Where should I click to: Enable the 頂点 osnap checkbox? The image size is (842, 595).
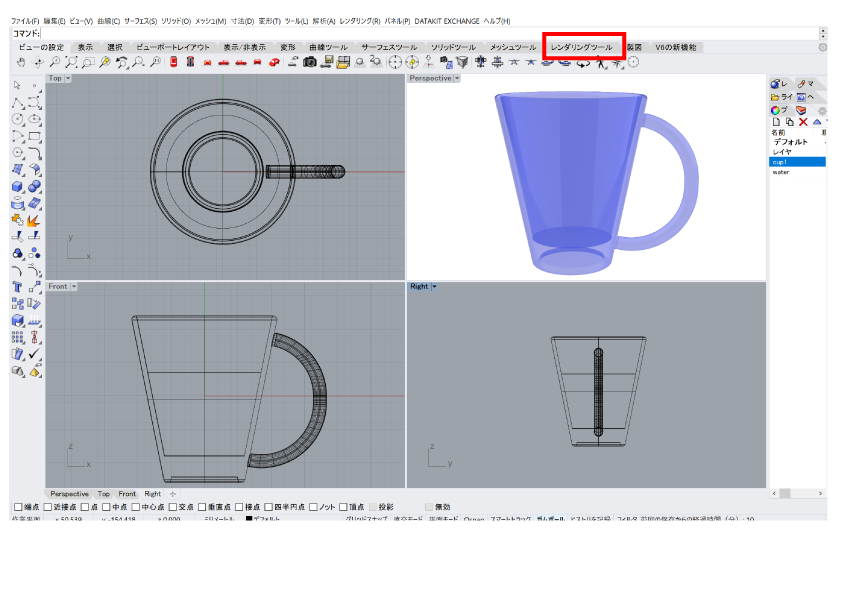344,507
